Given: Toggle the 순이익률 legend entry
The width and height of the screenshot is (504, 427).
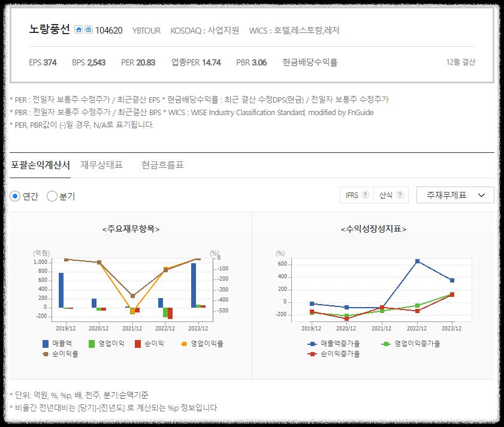Looking at the screenshot, I should (x=61, y=354).
